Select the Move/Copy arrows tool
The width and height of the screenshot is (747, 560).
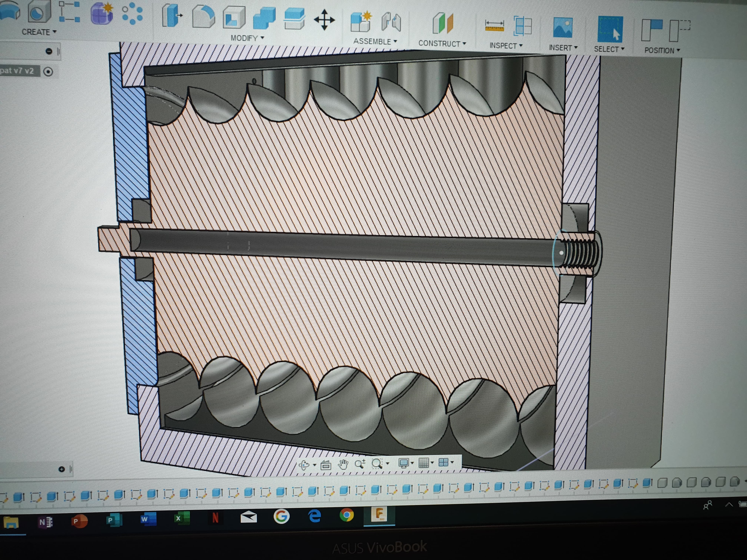[x=324, y=20]
